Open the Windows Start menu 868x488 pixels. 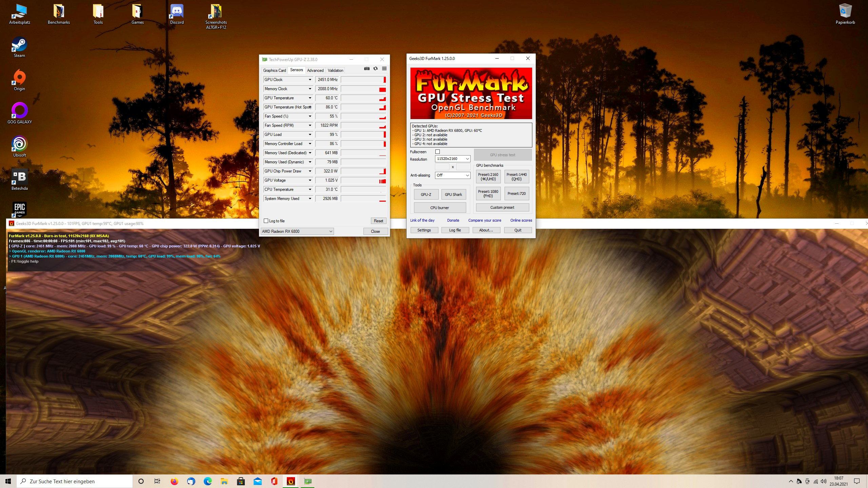(x=8, y=481)
